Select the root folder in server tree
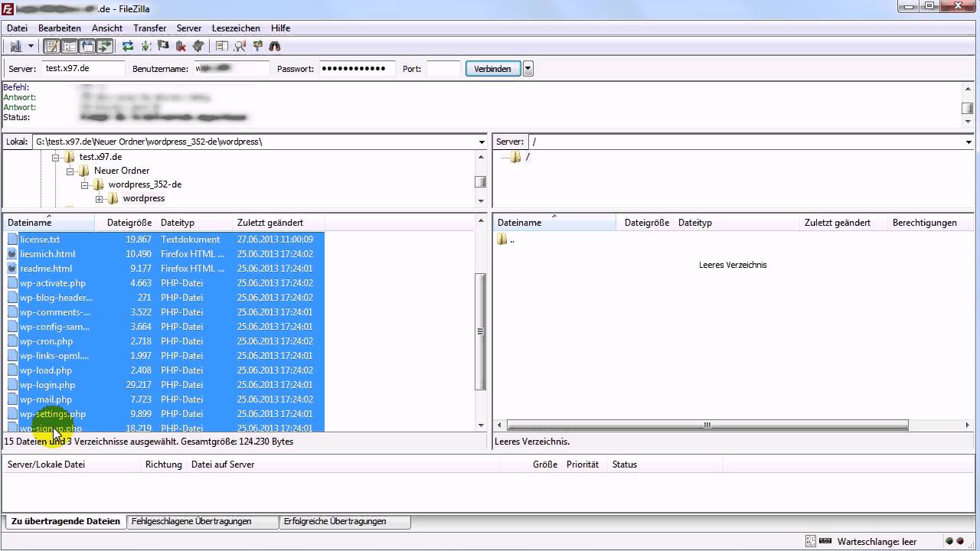 tap(527, 157)
